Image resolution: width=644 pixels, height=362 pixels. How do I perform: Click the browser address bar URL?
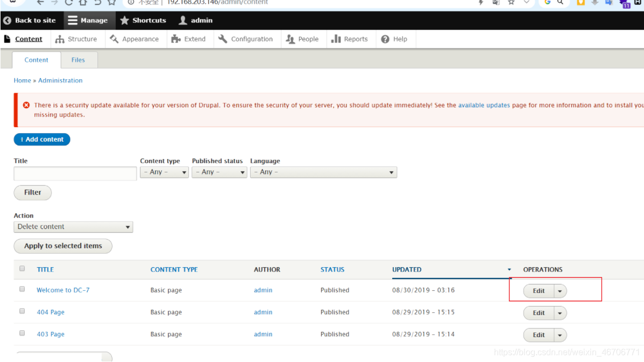tap(217, 3)
